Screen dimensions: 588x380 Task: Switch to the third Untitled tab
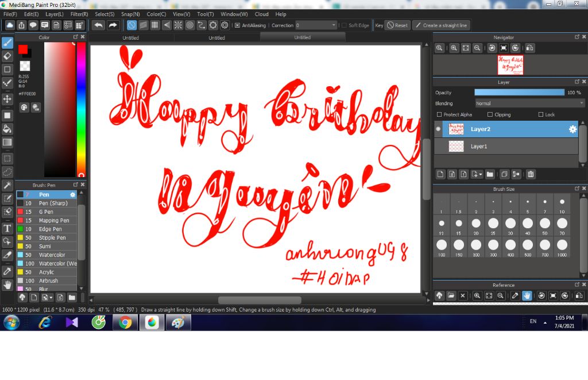[x=302, y=37]
